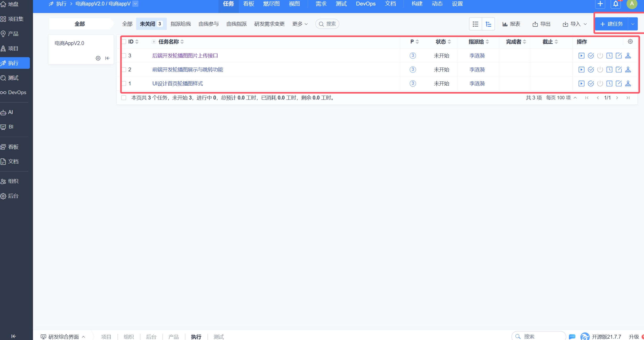Collapse the left sidebar navigation
Viewport: 644px width, 340px height.
pos(14,336)
